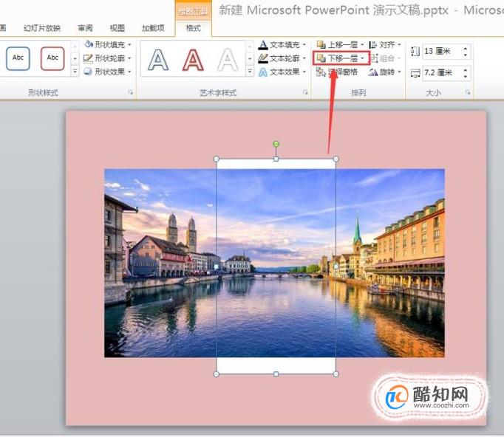
Task: Open the 文本效果 text effects menu
Action: 282,72
